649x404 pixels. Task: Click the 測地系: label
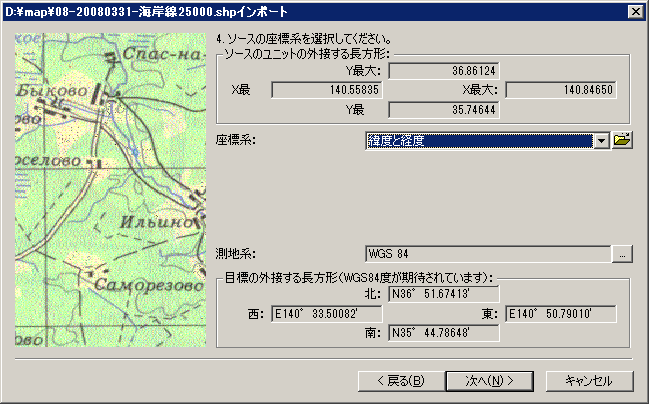click(x=236, y=253)
